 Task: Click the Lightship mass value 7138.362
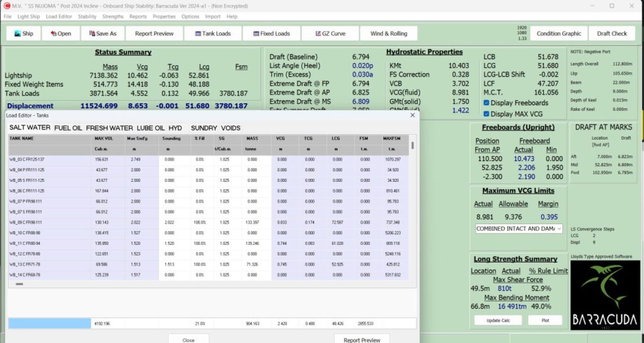pyautogui.click(x=104, y=76)
